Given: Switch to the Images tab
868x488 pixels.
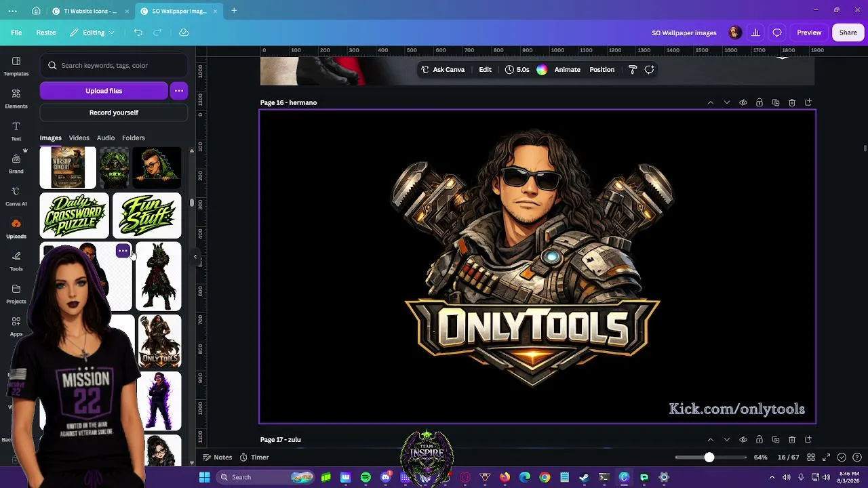Looking at the screenshot, I should (x=50, y=138).
